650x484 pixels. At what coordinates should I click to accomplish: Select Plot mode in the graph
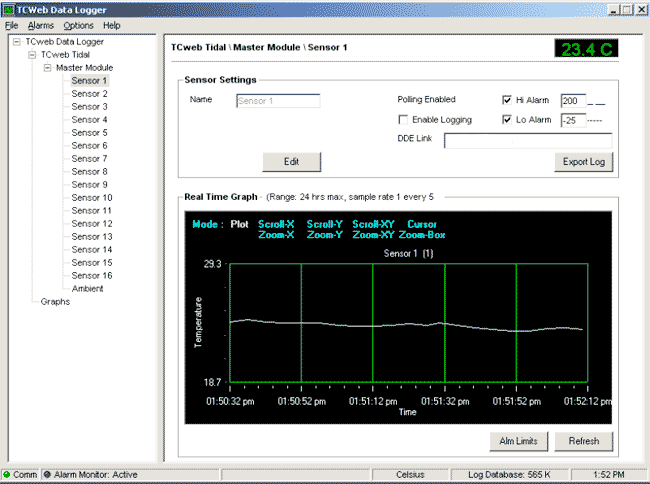pos(239,224)
